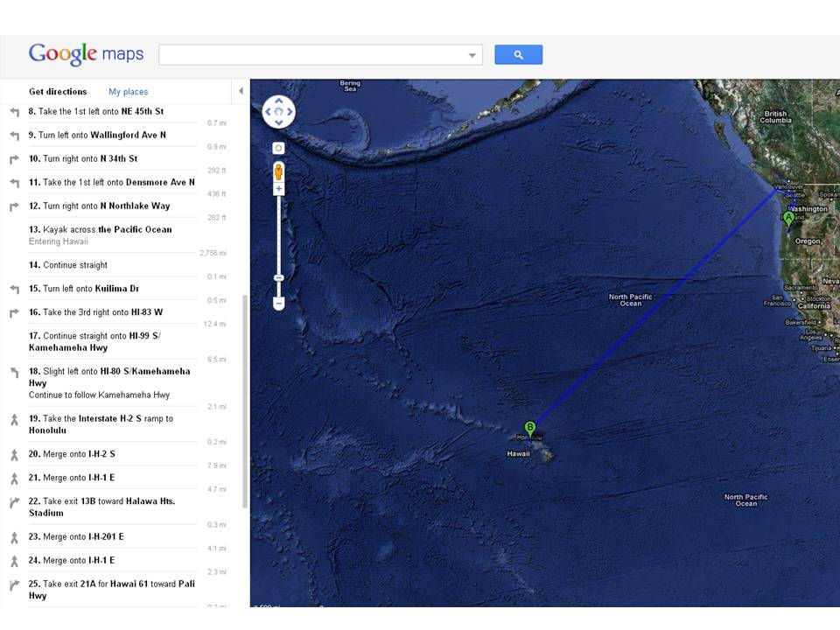840x630 pixels.
Task: Zoom in with the plus button
Action: click(278, 189)
